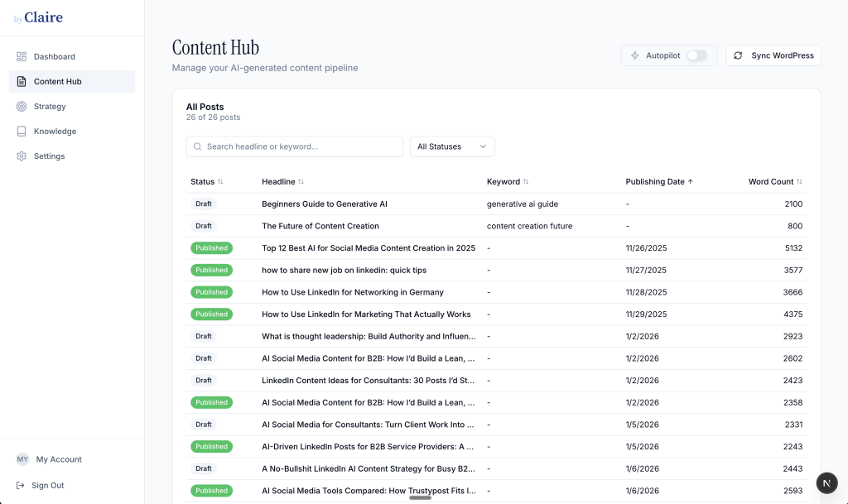Open the Strategy menu item
Viewport: 848px width, 504px height.
(50, 107)
